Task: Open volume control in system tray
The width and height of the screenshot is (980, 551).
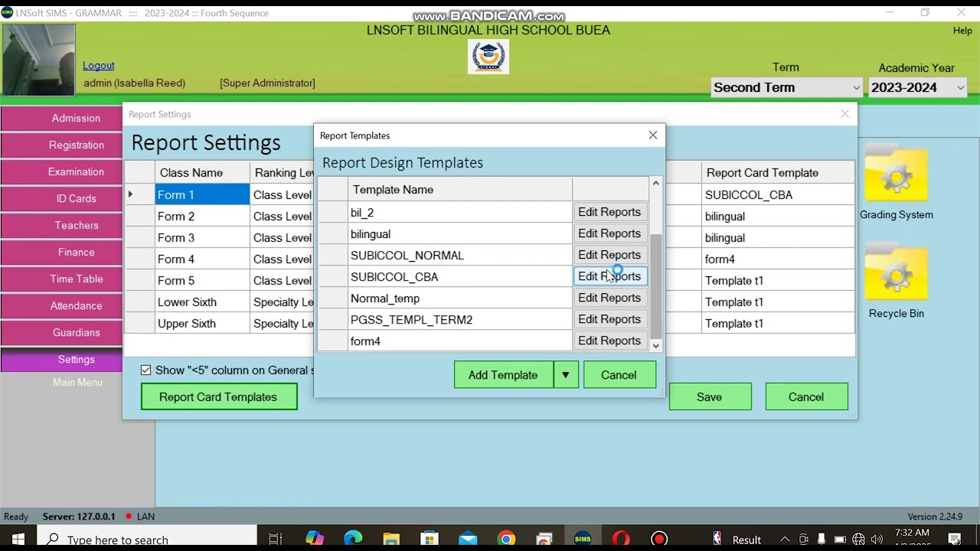Action: click(x=877, y=539)
